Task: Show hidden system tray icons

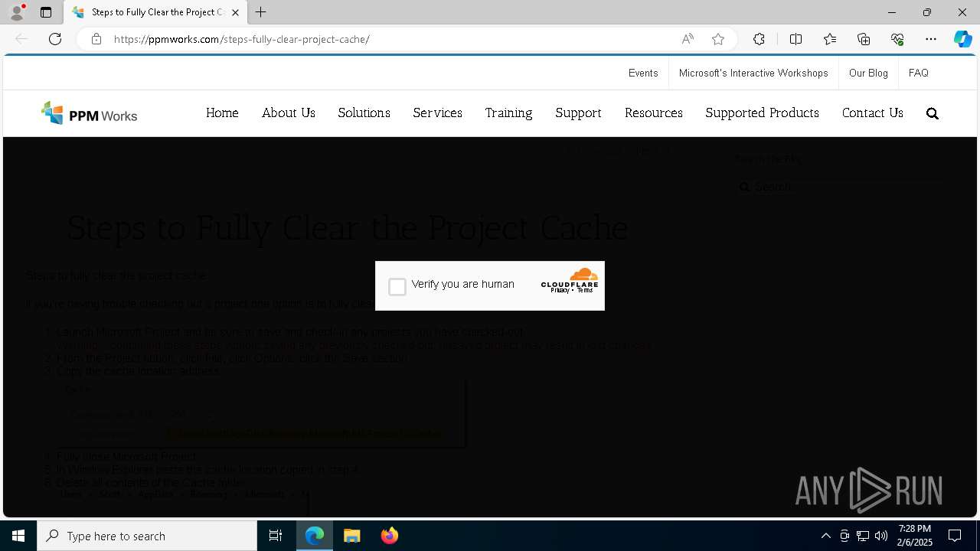Action: 825,536
